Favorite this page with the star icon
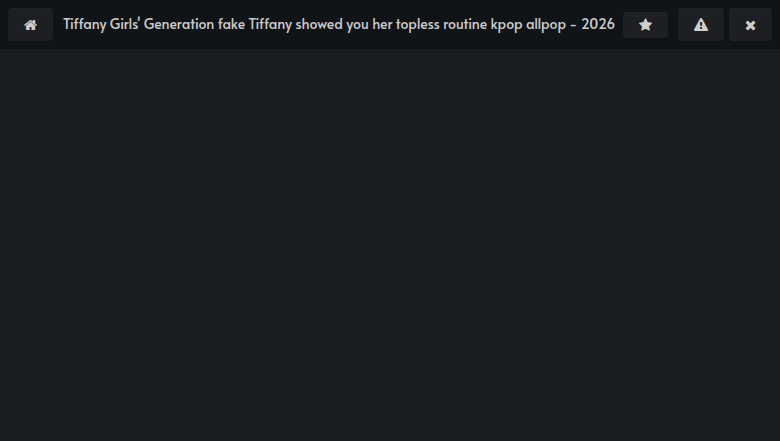The width and height of the screenshot is (780, 441). (x=645, y=25)
